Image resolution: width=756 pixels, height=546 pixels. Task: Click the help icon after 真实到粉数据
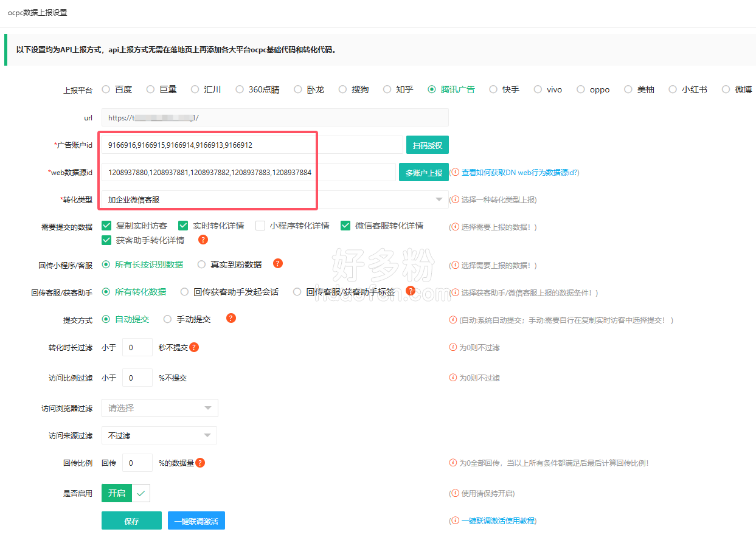(x=278, y=263)
